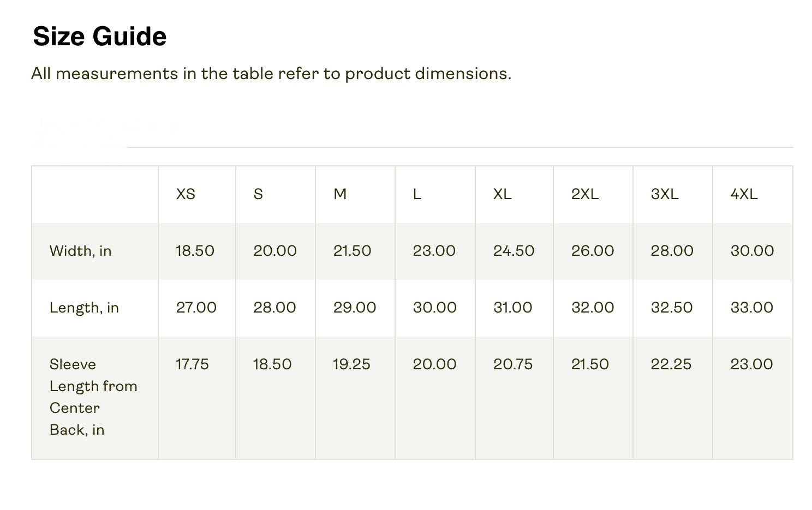Select the 3XL width value 28.00
Image resolution: width=812 pixels, height=510 pixels.
[x=672, y=251]
